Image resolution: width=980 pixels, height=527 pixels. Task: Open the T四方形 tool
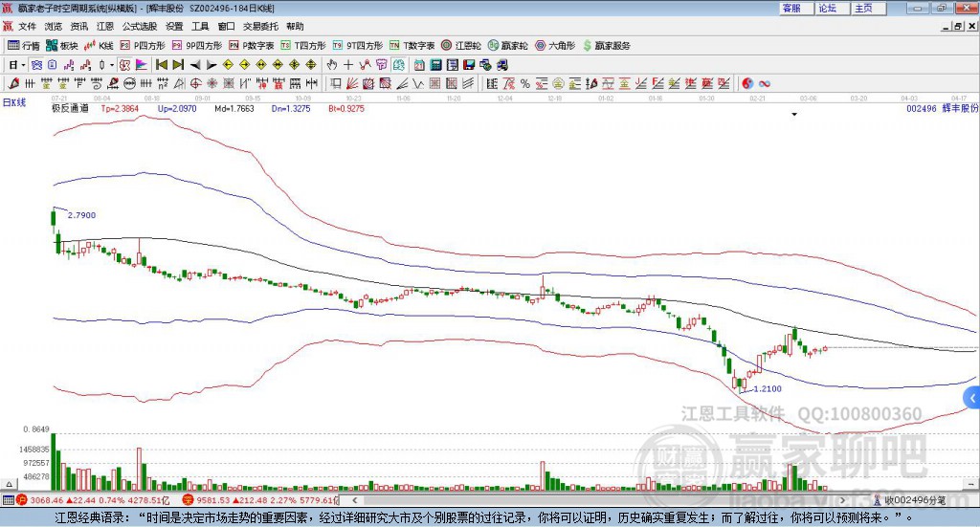pyautogui.click(x=303, y=46)
